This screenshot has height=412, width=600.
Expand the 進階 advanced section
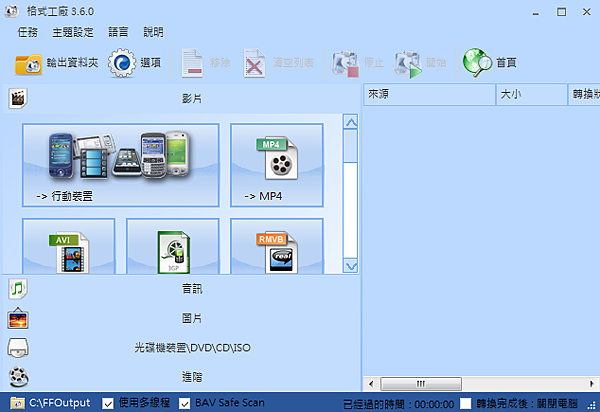(x=181, y=377)
